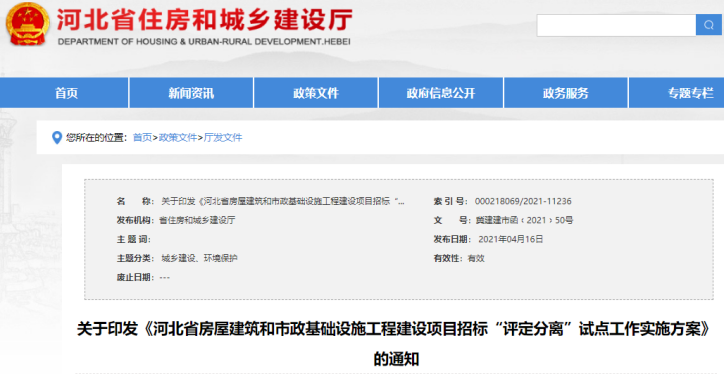
Task: Focus the search input field
Action: (616, 25)
